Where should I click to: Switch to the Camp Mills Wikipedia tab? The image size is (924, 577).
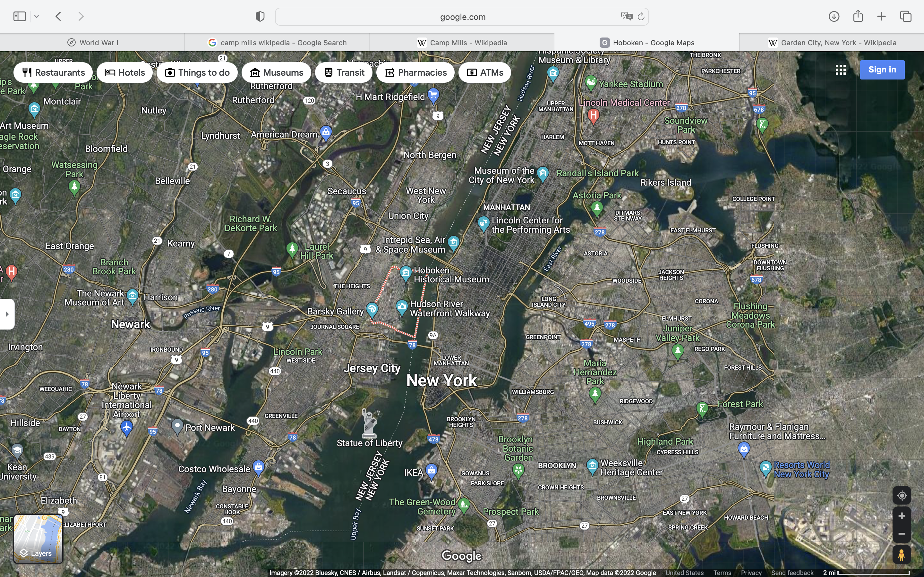tap(462, 43)
